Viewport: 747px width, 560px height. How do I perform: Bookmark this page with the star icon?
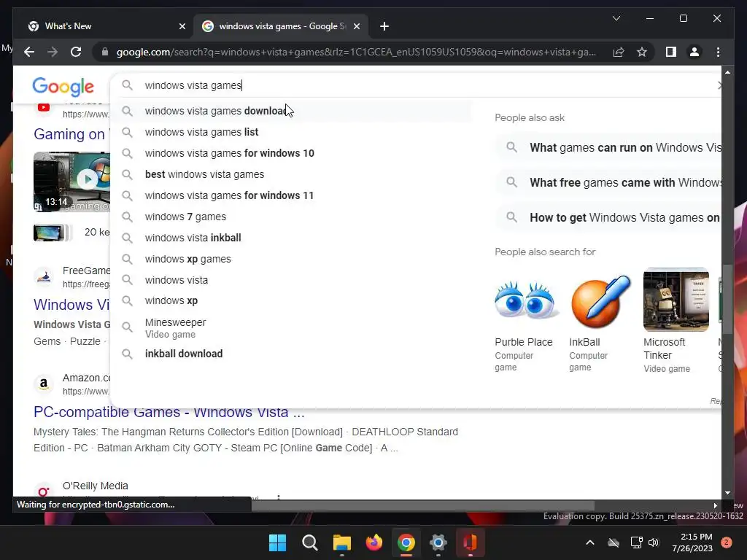642,52
